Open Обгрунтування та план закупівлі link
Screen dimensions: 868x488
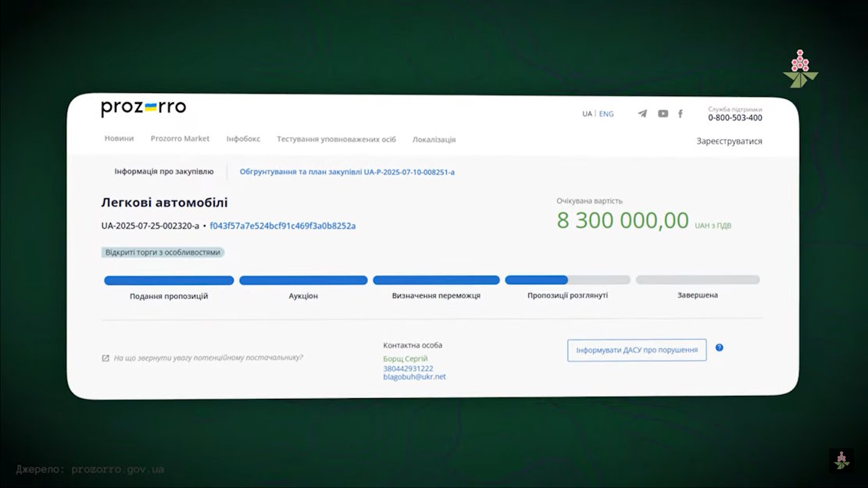pos(347,172)
